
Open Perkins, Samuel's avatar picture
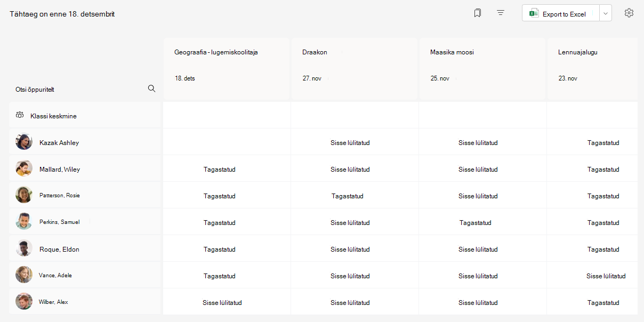point(24,222)
